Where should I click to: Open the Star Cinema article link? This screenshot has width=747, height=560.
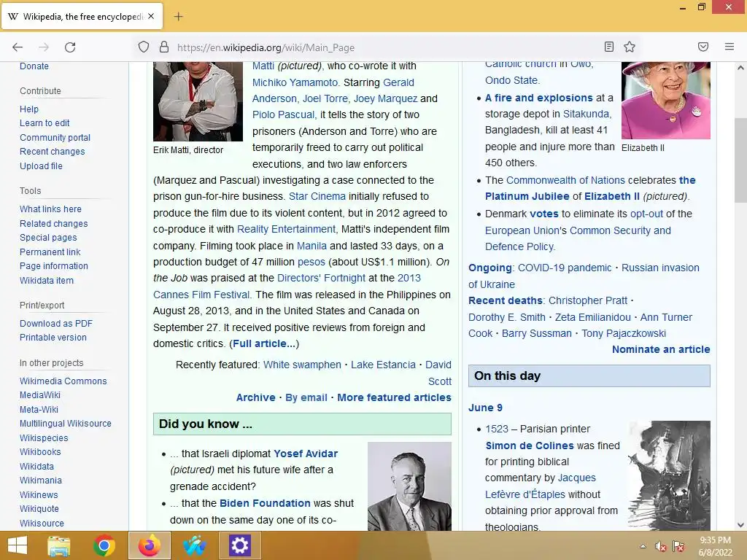pos(317,196)
